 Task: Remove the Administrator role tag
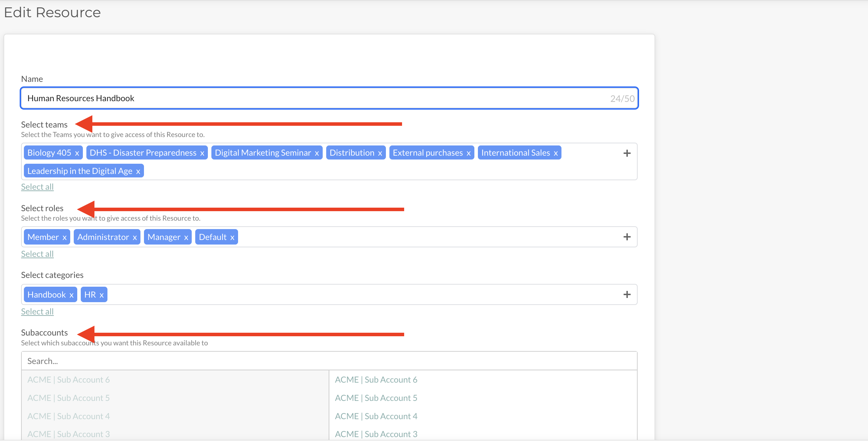click(135, 238)
